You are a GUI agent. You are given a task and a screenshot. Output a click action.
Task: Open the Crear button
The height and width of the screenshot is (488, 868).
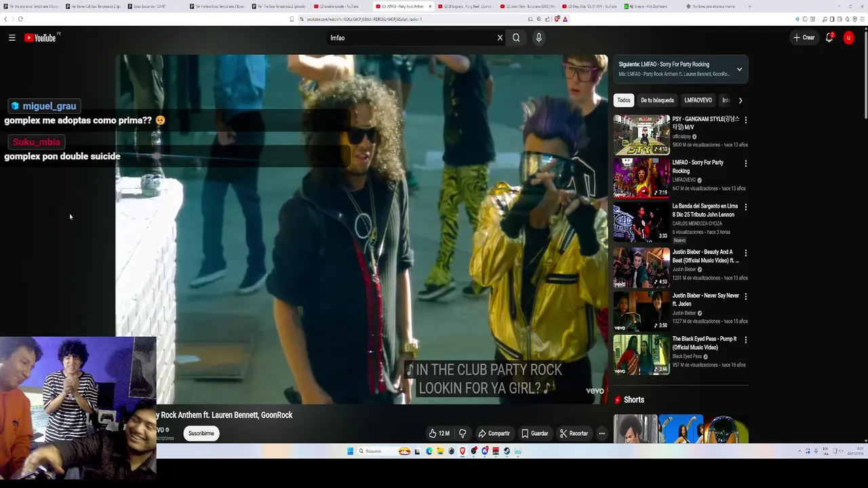[804, 38]
